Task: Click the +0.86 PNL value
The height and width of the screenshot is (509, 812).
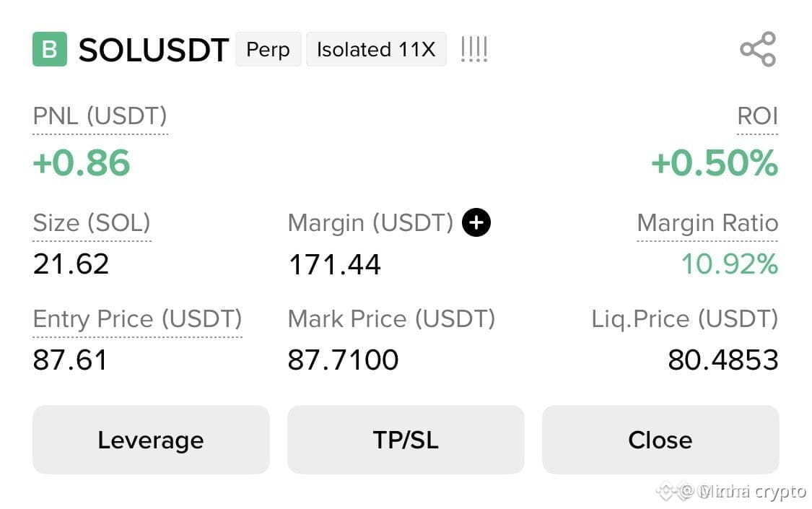Action: click(x=82, y=162)
